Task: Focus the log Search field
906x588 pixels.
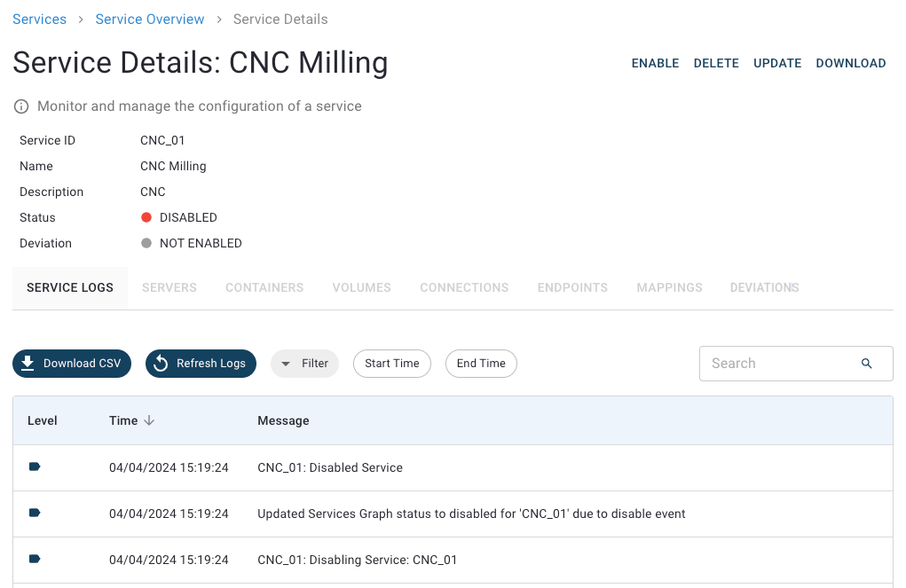Action: click(x=776, y=364)
